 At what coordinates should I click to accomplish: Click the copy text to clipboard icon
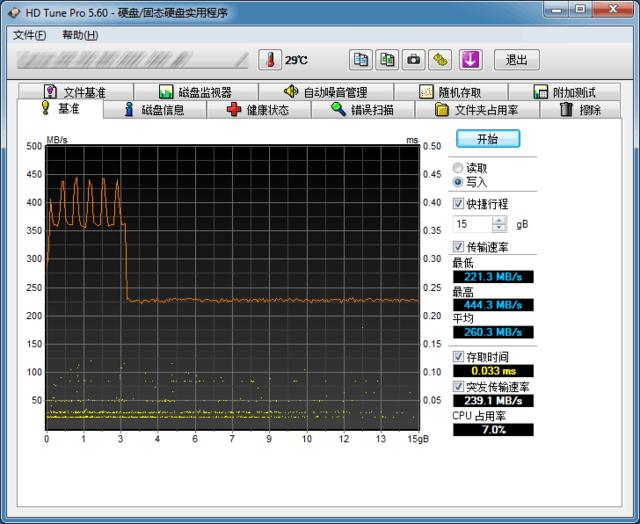(361, 60)
